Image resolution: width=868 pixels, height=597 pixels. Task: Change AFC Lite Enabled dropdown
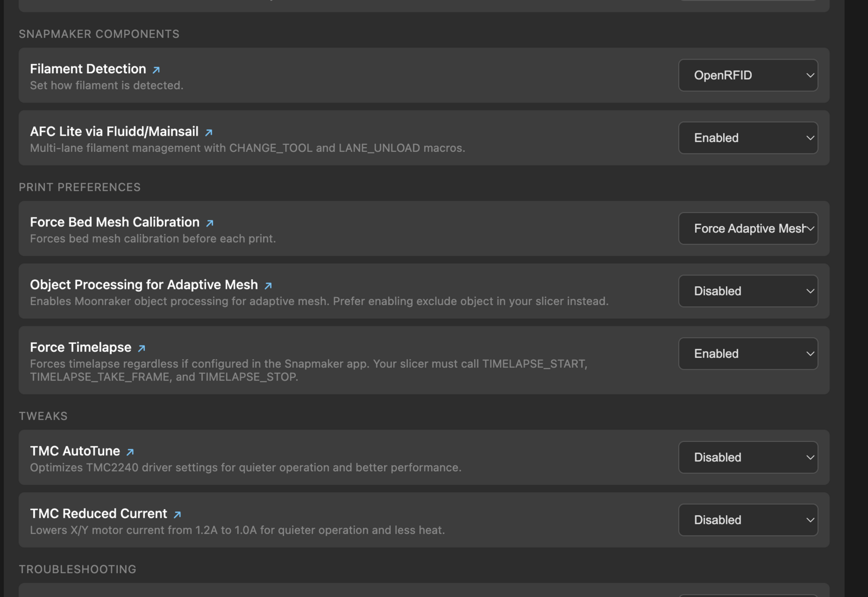(748, 138)
